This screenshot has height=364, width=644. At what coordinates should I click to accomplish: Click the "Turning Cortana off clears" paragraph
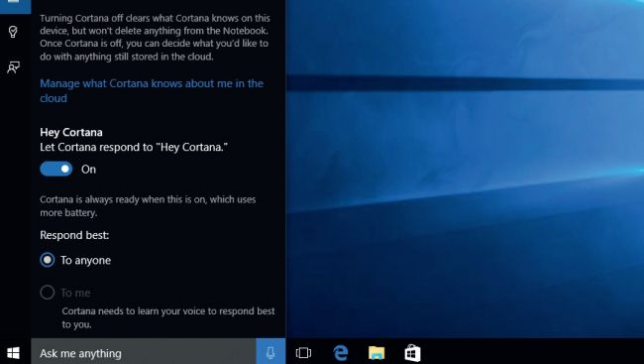155,37
